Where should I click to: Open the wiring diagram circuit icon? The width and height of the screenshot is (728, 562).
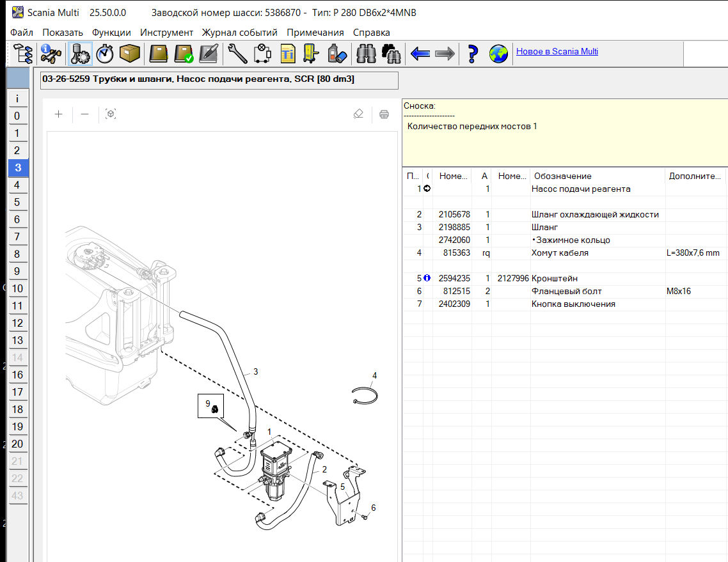point(262,53)
